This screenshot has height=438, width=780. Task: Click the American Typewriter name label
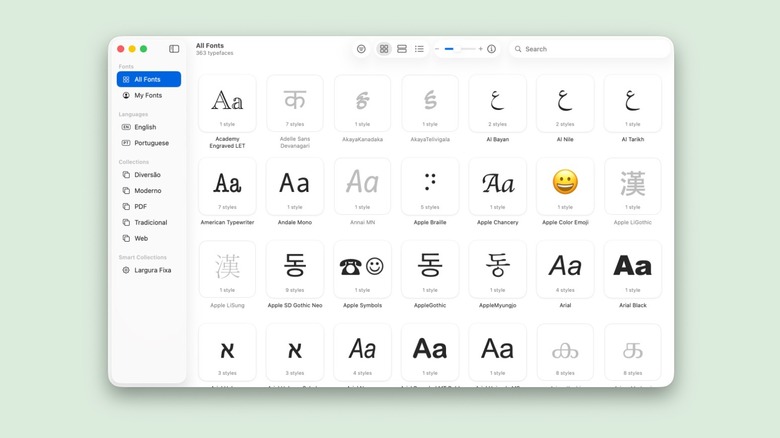click(227, 222)
